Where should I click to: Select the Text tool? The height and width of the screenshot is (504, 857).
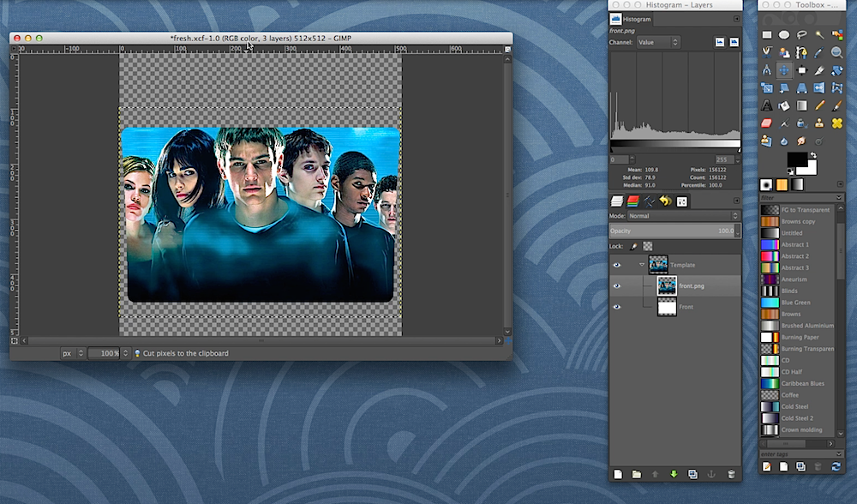point(767,105)
